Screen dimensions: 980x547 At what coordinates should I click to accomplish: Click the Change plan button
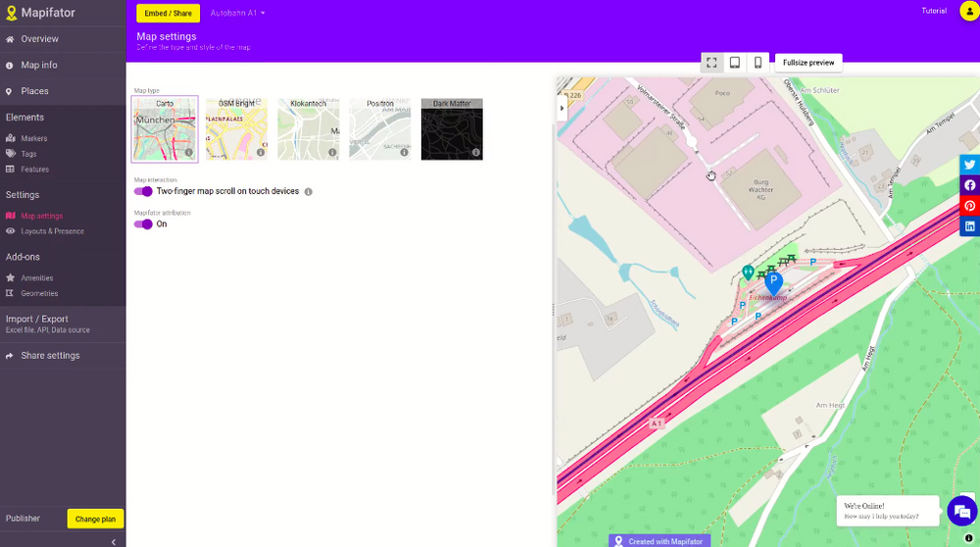(x=95, y=519)
